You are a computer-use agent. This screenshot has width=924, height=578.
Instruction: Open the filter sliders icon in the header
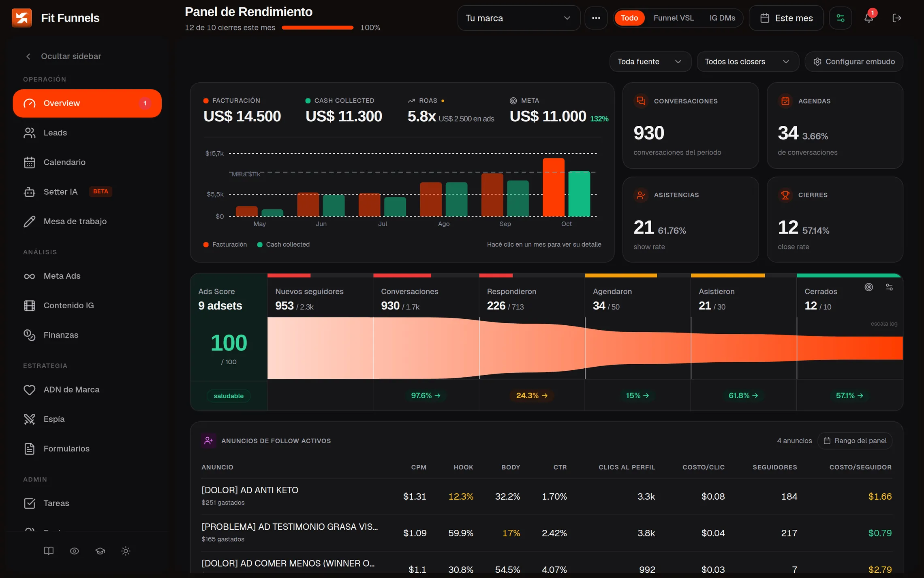(841, 18)
